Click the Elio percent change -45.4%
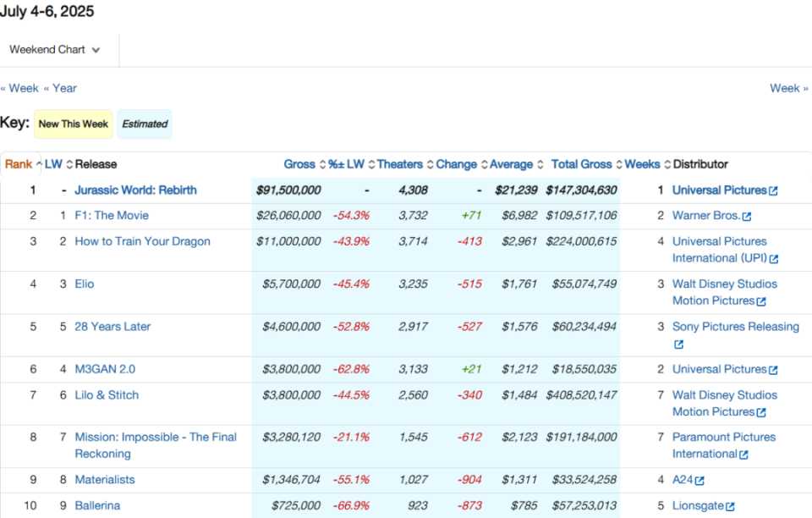The height and width of the screenshot is (518, 812). click(x=351, y=284)
